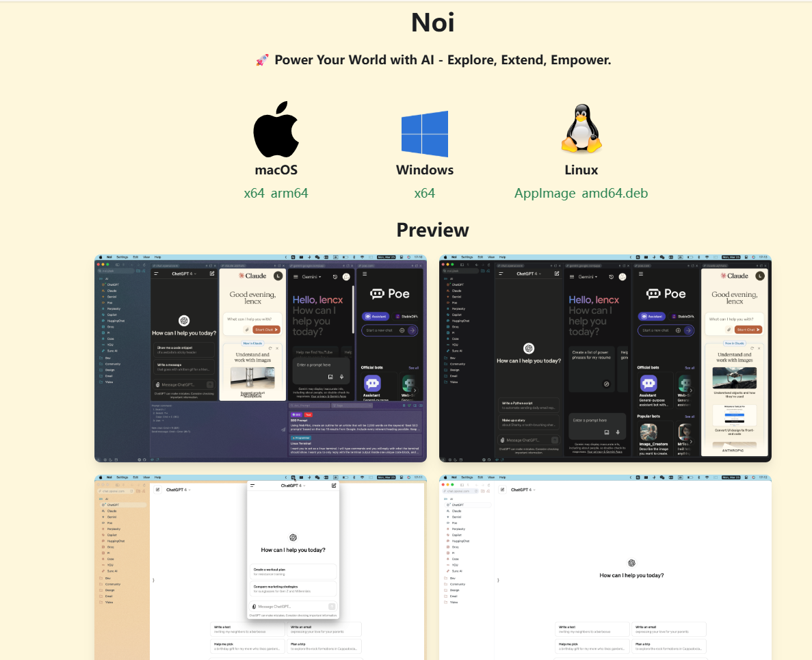This screenshot has width=812, height=660.
Task: Download the macOS arm64 build
Action: tap(289, 193)
